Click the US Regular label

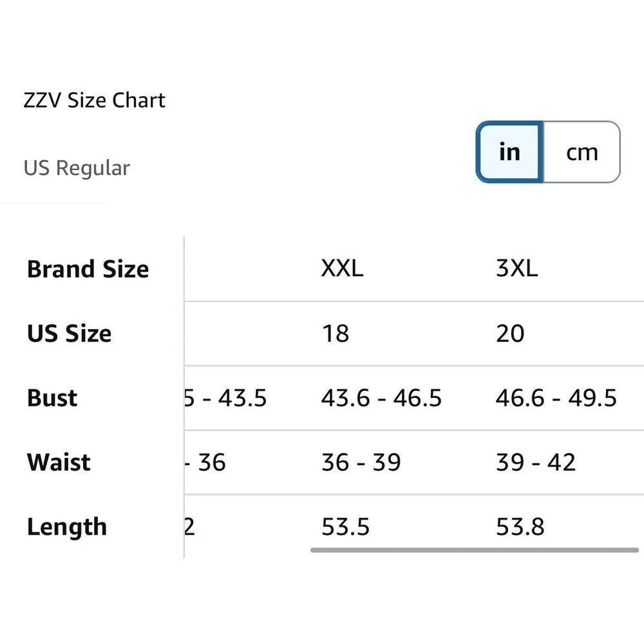pyautogui.click(x=77, y=168)
